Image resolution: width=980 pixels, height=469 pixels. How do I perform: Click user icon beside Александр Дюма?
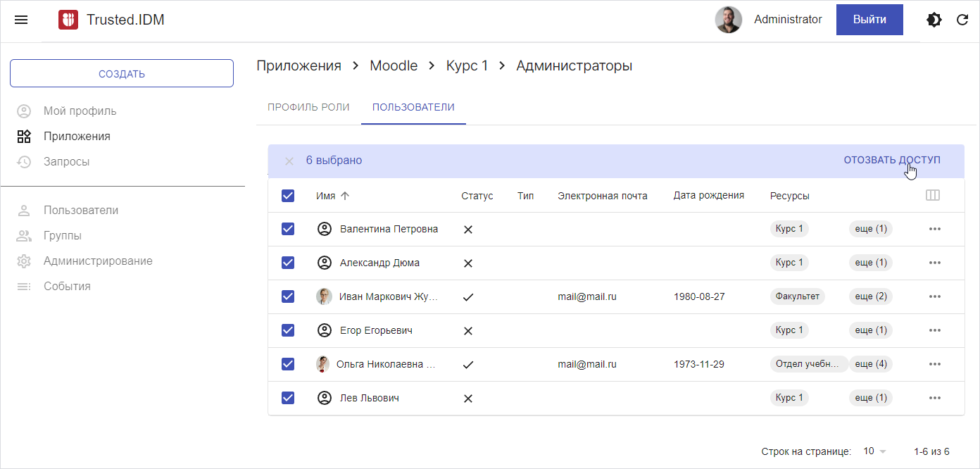click(x=324, y=263)
